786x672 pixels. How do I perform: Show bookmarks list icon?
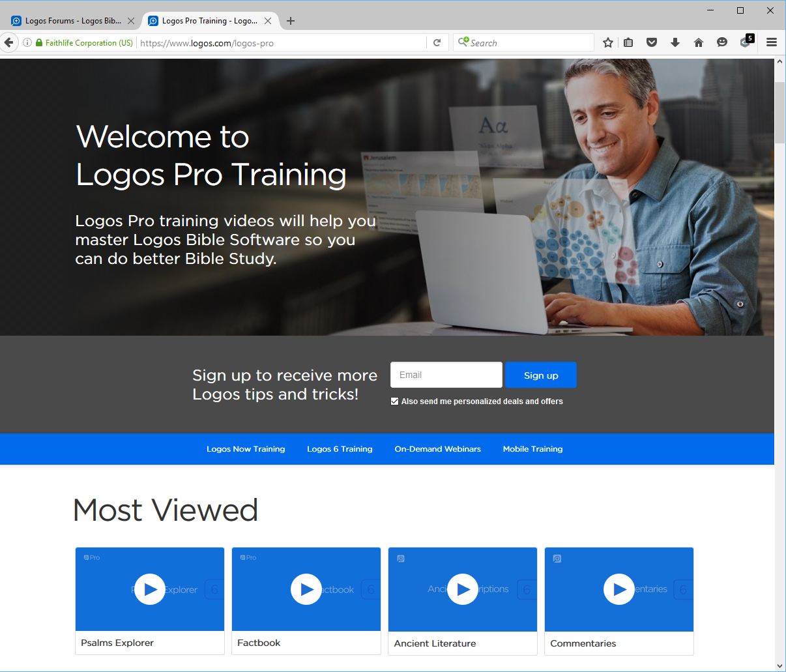click(x=628, y=43)
